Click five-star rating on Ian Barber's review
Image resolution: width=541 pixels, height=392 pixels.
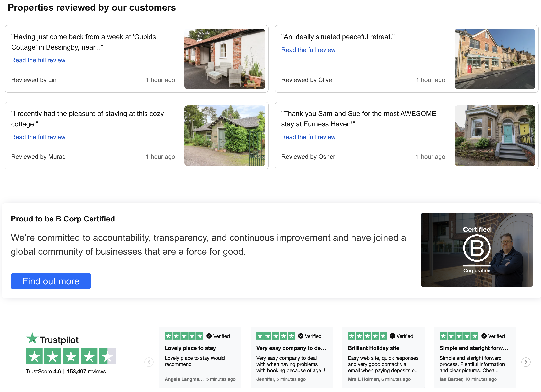459,336
